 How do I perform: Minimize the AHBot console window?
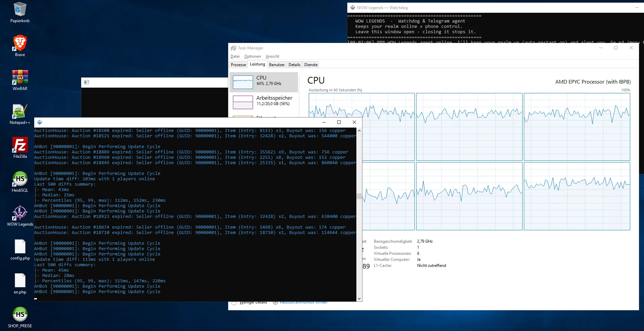click(324, 122)
